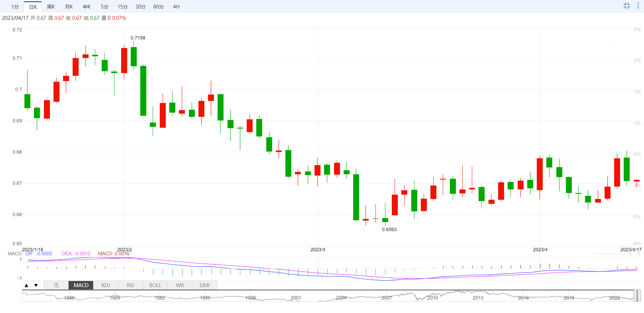Show the BOLL indicator
This screenshot has width=644, height=313.
pos(155,285)
